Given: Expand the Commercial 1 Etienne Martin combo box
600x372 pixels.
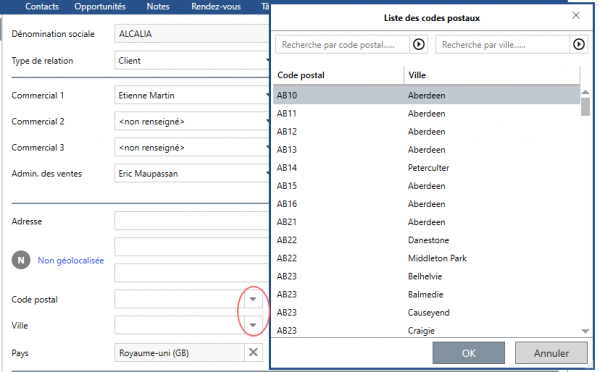Looking at the screenshot, I should (192, 95).
